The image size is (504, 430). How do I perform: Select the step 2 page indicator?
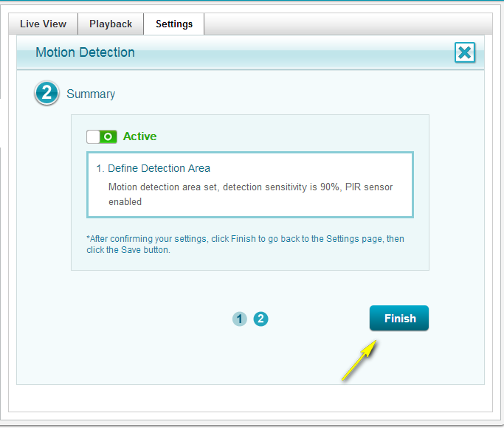tap(260, 319)
